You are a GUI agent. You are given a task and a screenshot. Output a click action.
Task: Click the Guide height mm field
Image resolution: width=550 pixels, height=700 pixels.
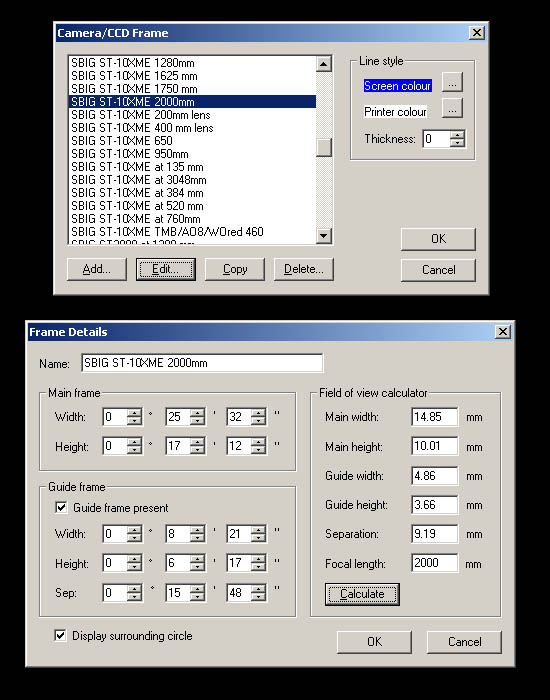point(434,505)
